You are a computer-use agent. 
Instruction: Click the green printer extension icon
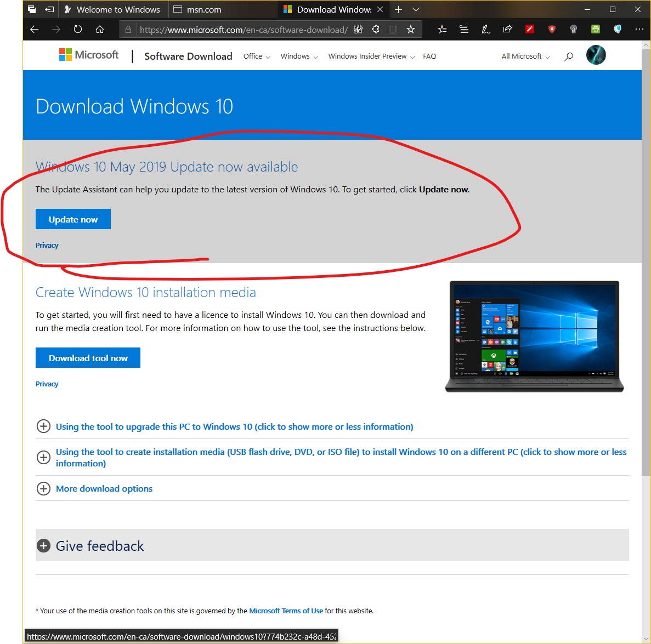pyautogui.click(x=596, y=29)
